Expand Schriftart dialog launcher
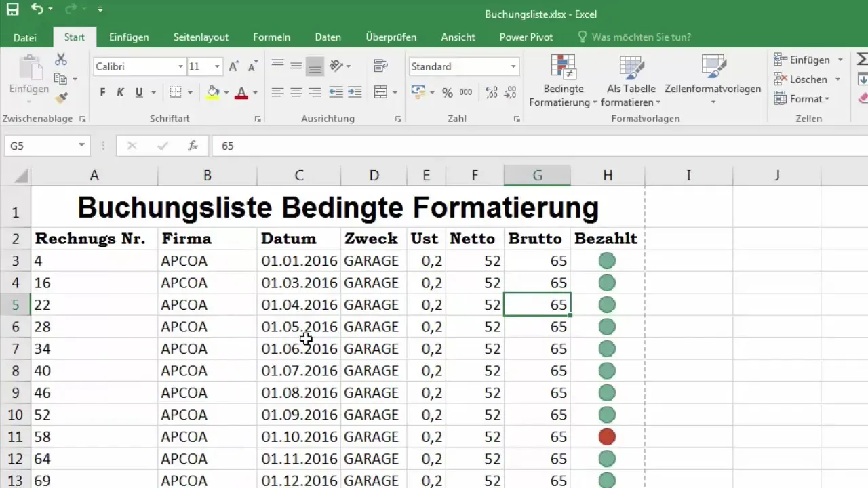This screenshot has width=868, height=488. pos(258,119)
